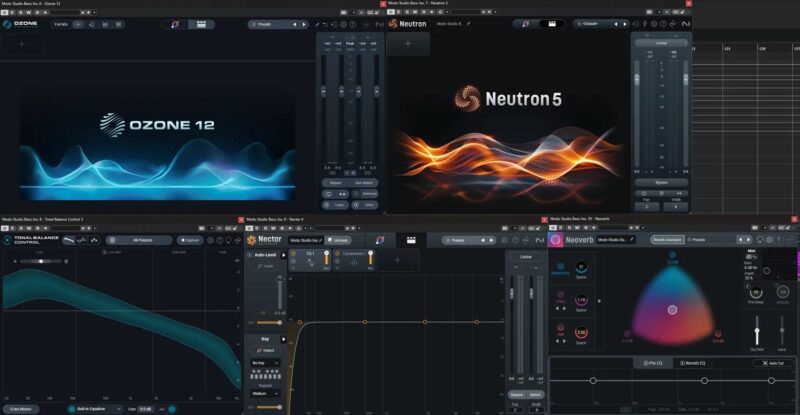Toggle Codec button in Ozone
Image resolution: width=800 pixels, height=415 pixels.
335,205
